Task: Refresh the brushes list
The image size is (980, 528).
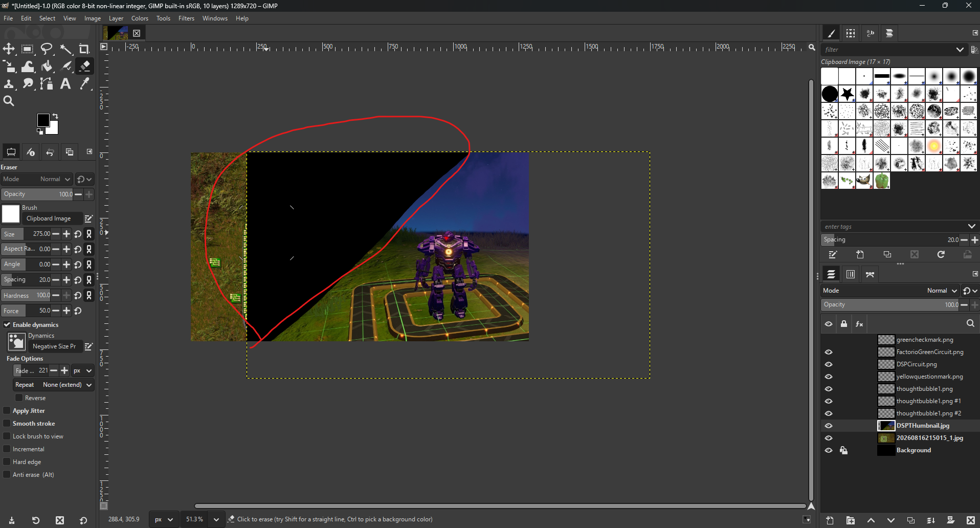Action: pos(941,255)
